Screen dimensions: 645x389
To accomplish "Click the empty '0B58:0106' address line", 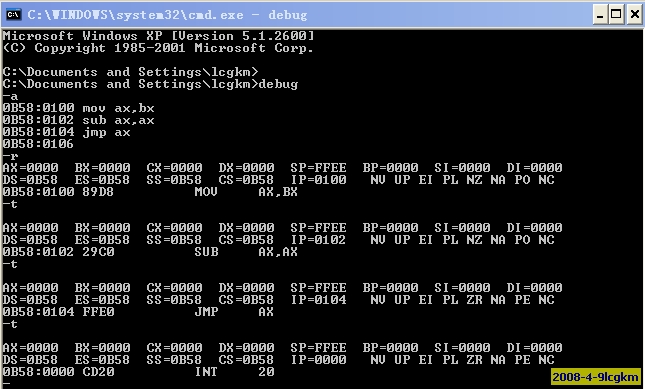I will click(x=38, y=144).
